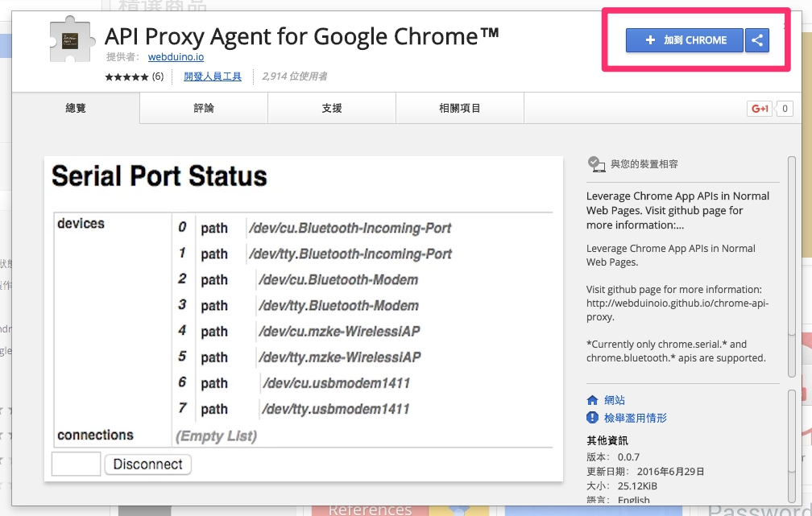Viewport: 812px width, 516px height.
Task: Click the path "/dev/tty.usbmodem1411"
Action: [336, 409]
